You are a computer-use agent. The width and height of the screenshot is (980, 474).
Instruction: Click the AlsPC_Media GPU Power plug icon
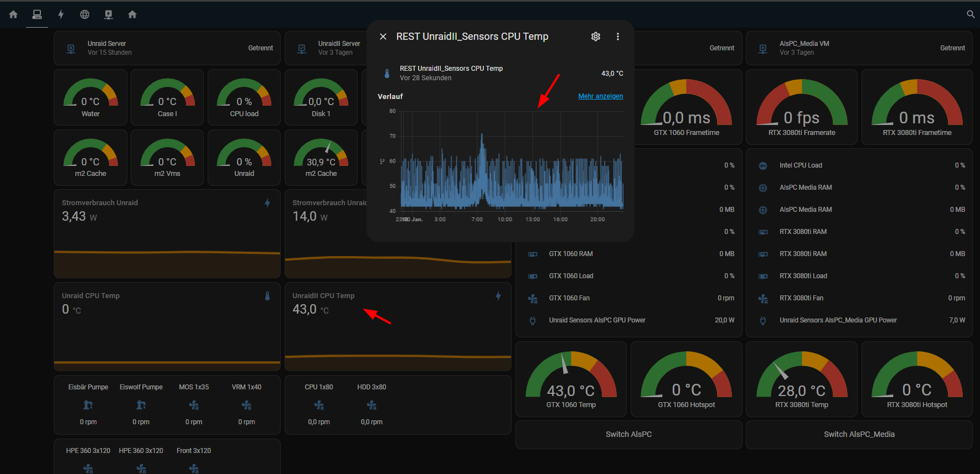click(763, 320)
